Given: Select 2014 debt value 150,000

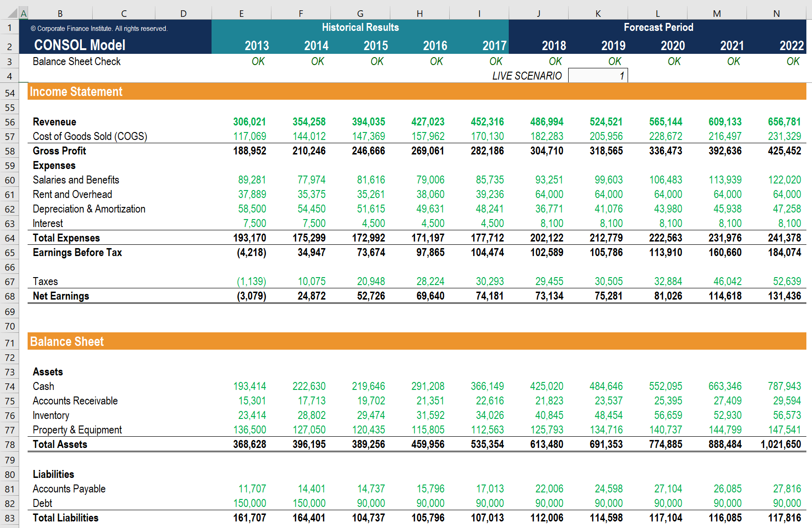Looking at the screenshot, I should click(309, 503).
